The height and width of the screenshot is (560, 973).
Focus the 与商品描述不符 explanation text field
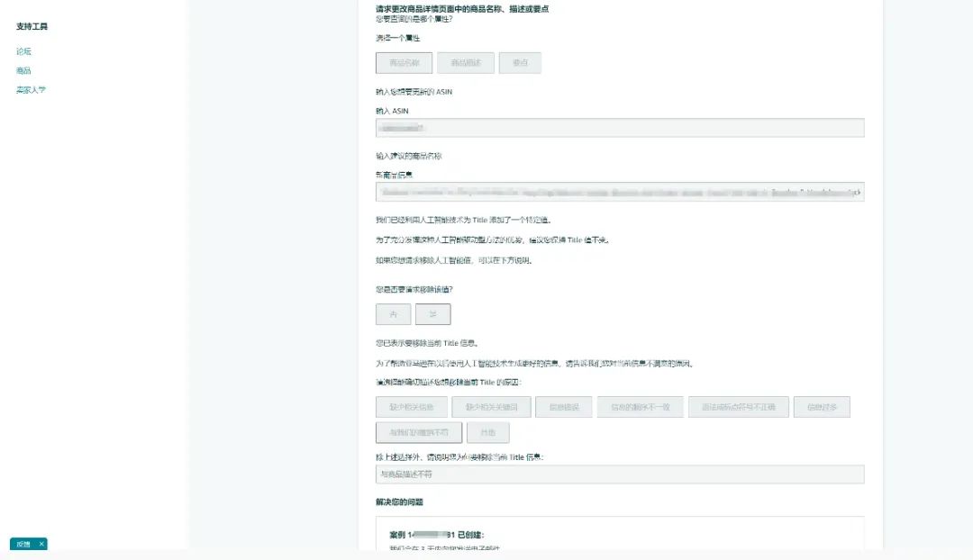click(x=619, y=474)
